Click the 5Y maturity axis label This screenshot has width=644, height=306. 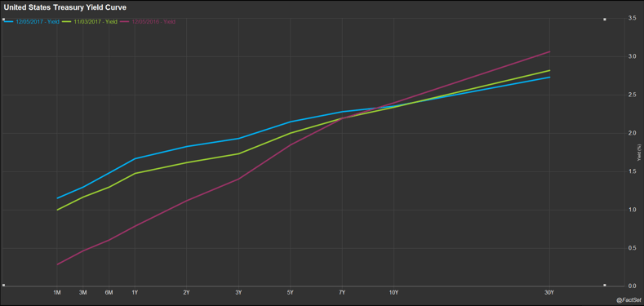click(x=291, y=292)
